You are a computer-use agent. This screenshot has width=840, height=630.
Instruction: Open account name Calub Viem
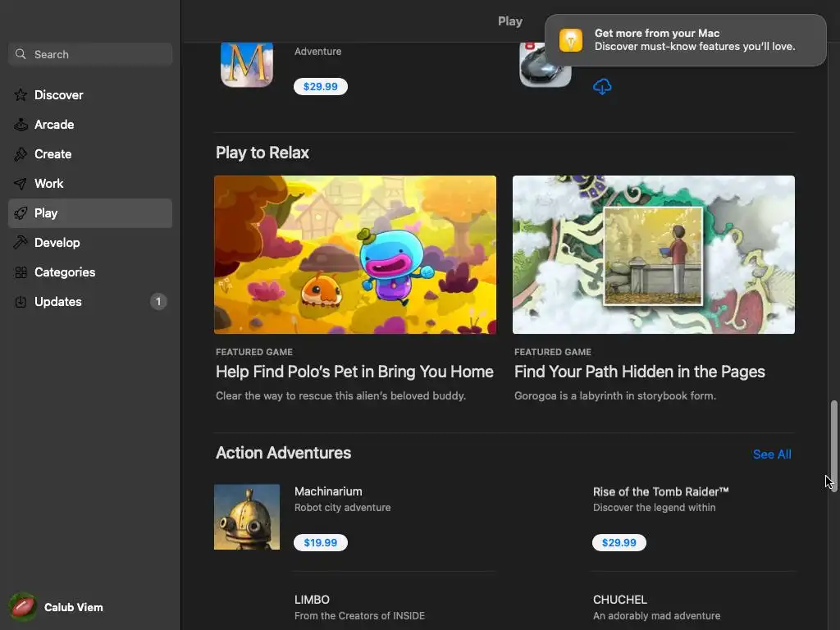click(73, 607)
